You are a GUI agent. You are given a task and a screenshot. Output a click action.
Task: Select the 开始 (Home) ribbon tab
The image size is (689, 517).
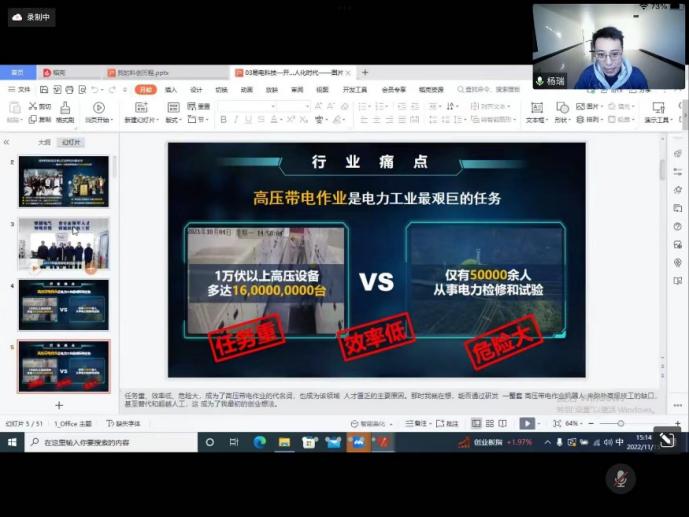coord(146,90)
